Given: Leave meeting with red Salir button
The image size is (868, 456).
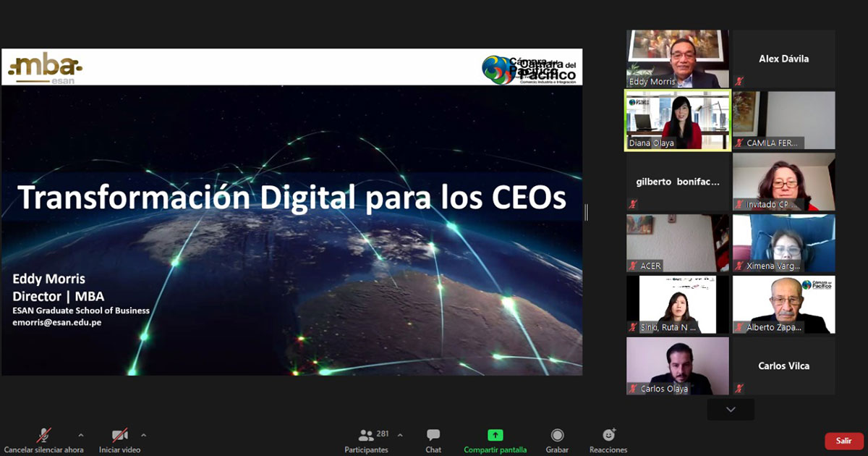Looking at the screenshot, I should tap(844, 441).
